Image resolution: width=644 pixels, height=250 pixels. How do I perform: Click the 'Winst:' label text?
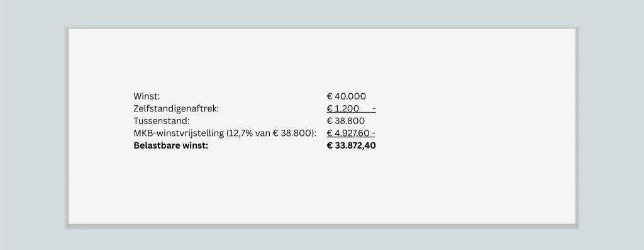pyautogui.click(x=147, y=96)
